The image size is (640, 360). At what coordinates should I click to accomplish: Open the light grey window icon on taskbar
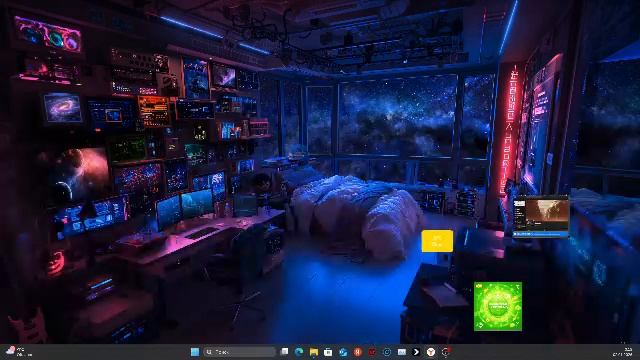pyautogui.click(x=402, y=352)
